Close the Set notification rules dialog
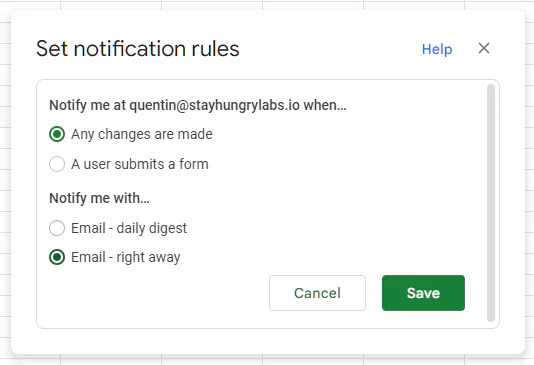The width and height of the screenshot is (534, 365). (484, 48)
